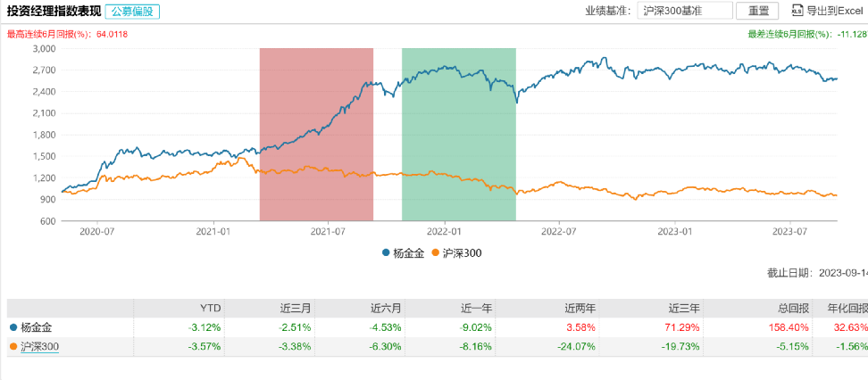The height and width of the screenshot is (380, 868).
Task: Toggle 杨金金 series via its legend label
Action: [x=408, y=253]
